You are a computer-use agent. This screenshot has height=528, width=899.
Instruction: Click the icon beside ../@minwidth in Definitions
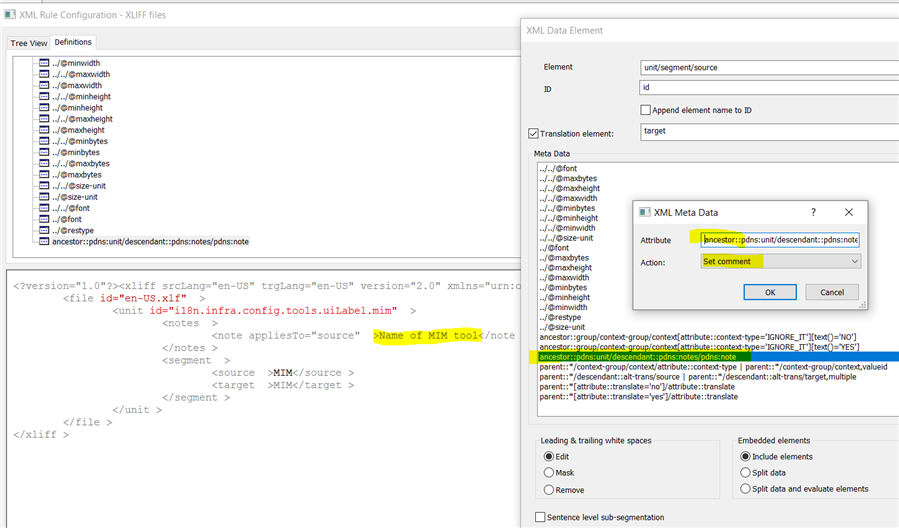tap(44, 63)
